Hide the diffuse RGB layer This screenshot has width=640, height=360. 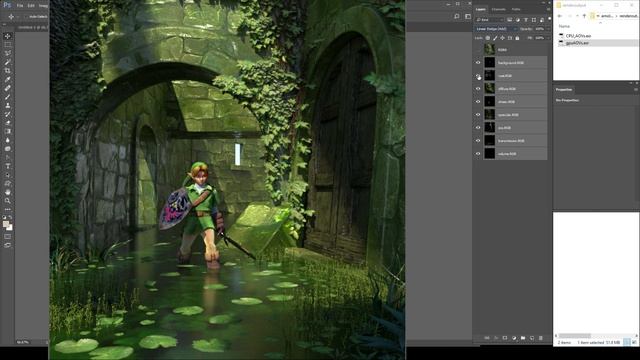[478, 89]
